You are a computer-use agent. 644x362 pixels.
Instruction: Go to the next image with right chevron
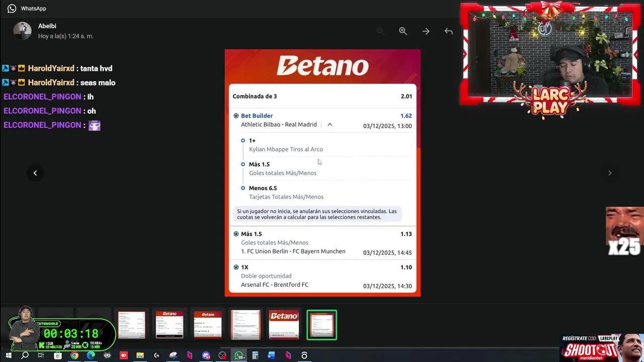(610, 173)
